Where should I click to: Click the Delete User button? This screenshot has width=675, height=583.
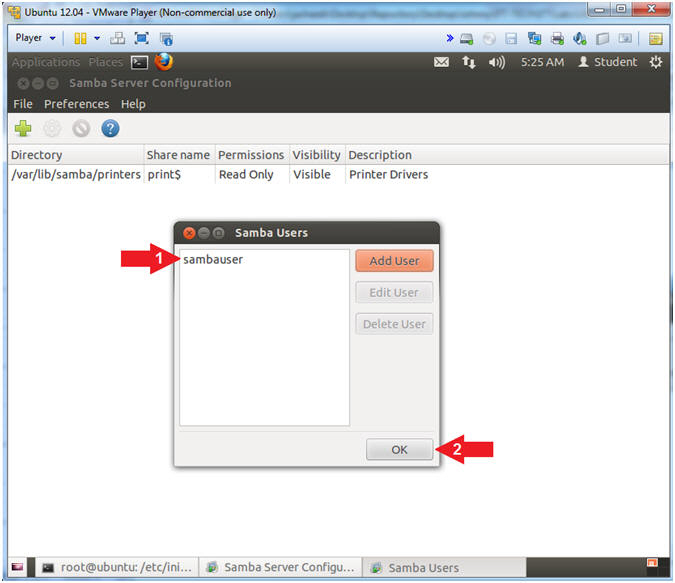point(394,324)
